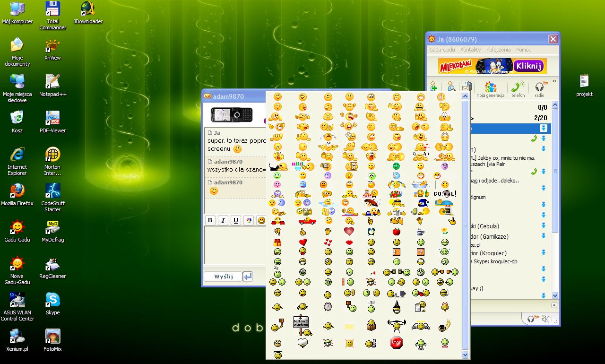The image size is (605, 364).
Task: Pick the black cat emoticon
Action: click(x=278, y=166)
